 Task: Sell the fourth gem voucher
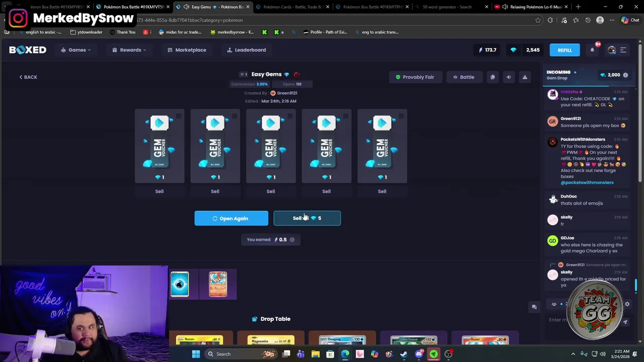coord(327,191)
